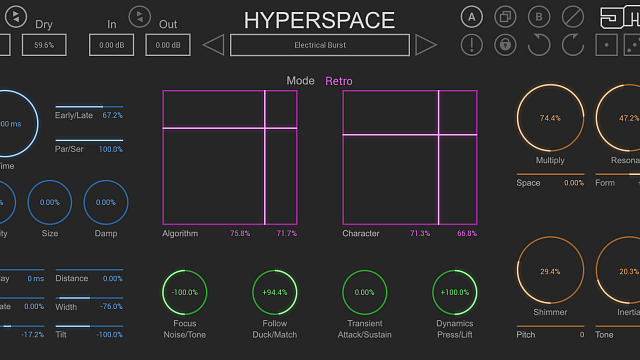
Task: Click inside the Character XY pad
Action: tap(410, 158)
